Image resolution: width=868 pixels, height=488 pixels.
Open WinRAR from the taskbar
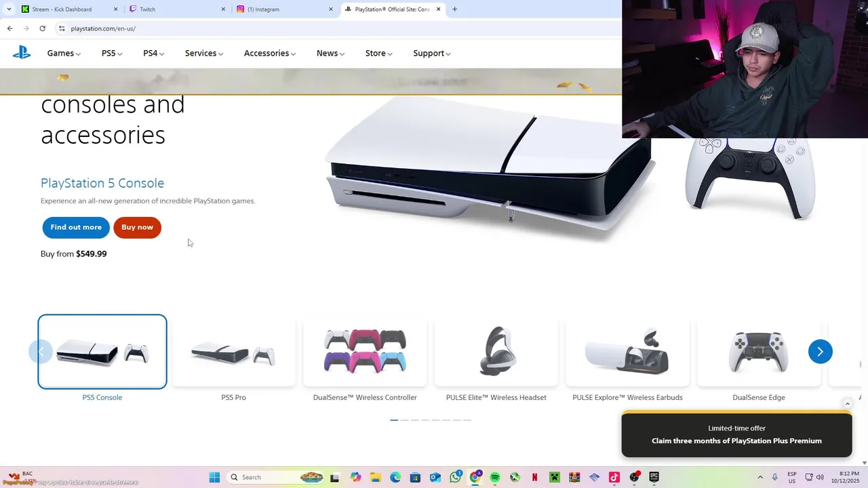[574, 477]
